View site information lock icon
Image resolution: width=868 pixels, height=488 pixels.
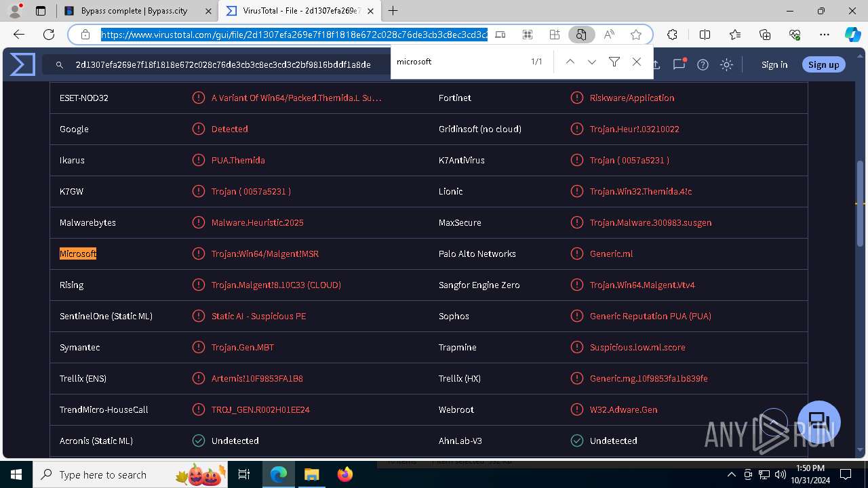pyautogui.click(x=85, y=35)
